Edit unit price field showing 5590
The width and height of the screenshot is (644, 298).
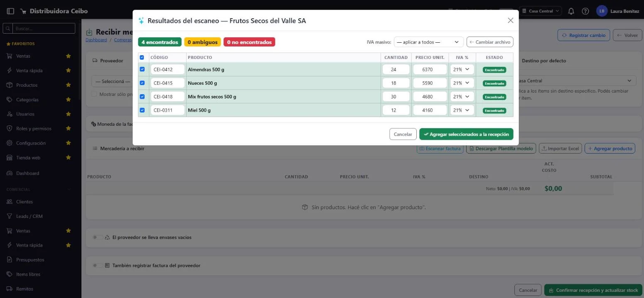pyautogui.click(x=430, y=83)
